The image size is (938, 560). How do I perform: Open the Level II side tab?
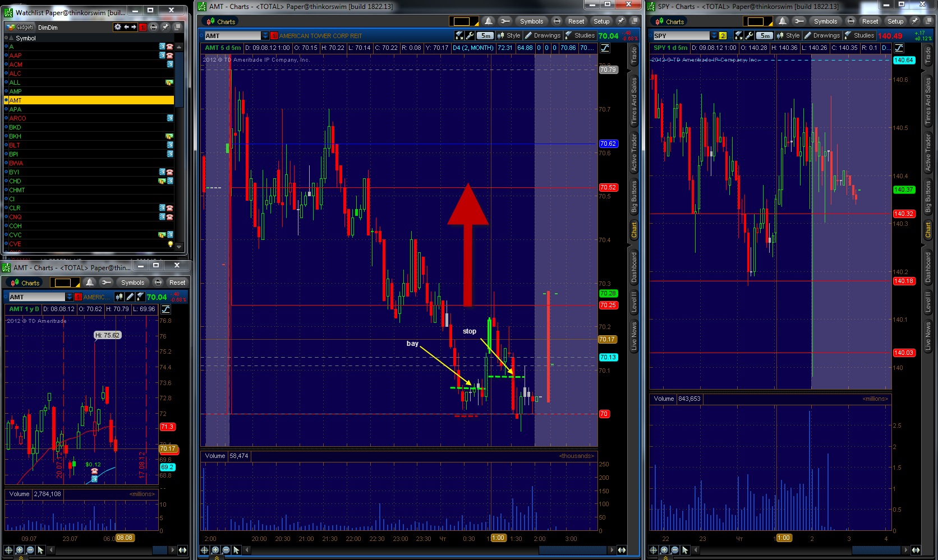[x=634, y=302]
